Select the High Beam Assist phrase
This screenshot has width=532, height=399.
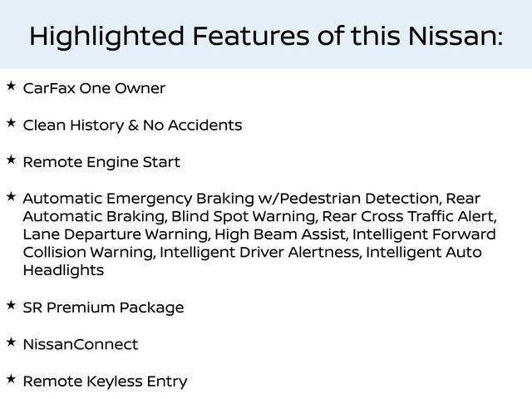pyautogui.click(x=273, y=234)
